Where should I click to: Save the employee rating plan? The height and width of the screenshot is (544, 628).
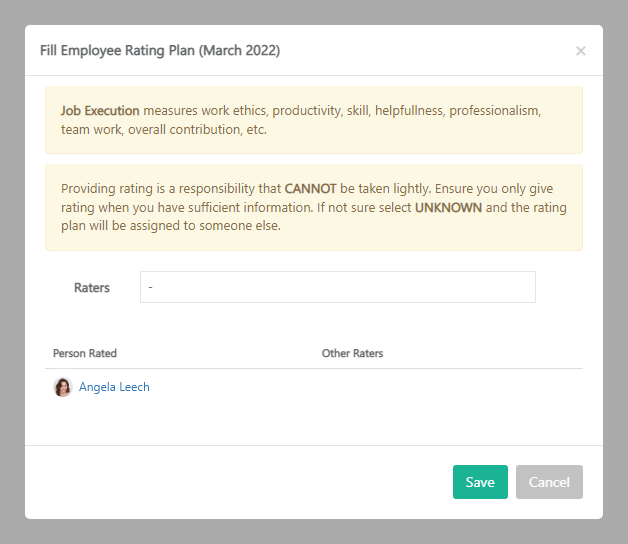point(480,482)
